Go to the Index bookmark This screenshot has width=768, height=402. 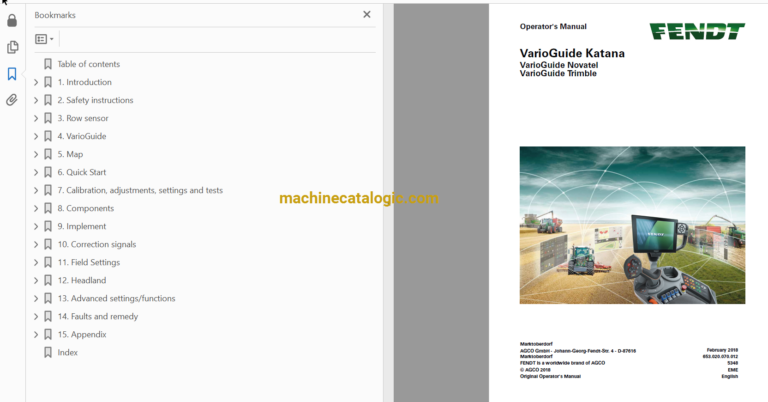tap(68, 353)
